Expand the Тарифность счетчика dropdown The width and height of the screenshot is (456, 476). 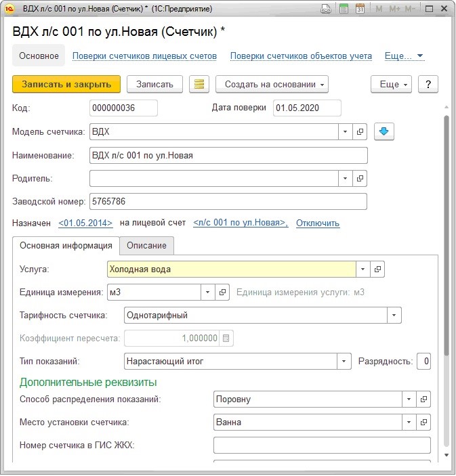click(394, 315)
